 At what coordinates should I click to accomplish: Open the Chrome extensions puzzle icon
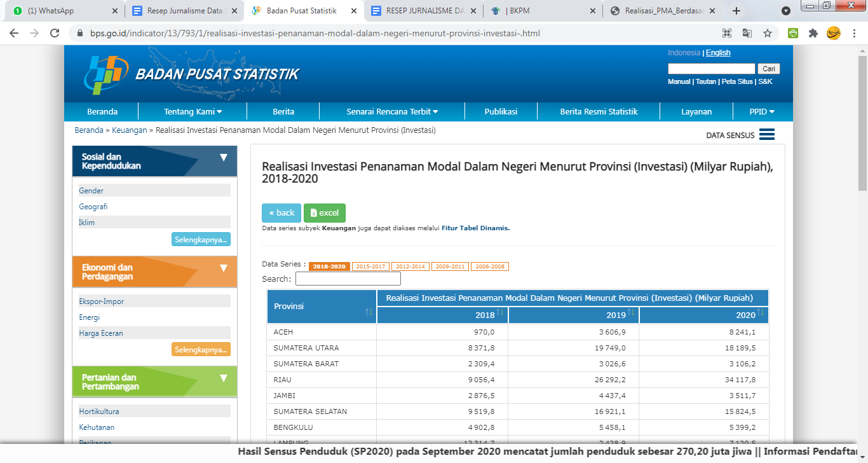(x=813, y=33)
